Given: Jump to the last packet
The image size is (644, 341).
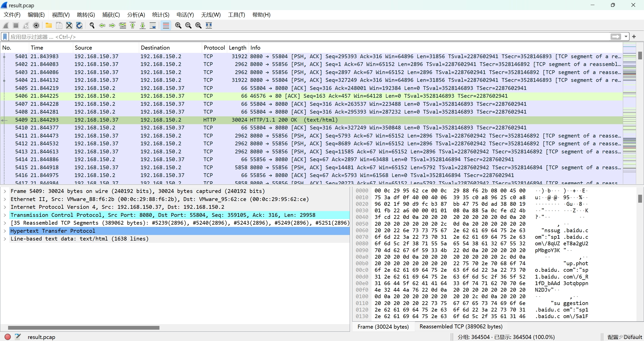Looking at the screenshot, I should (x=143, y=25).
